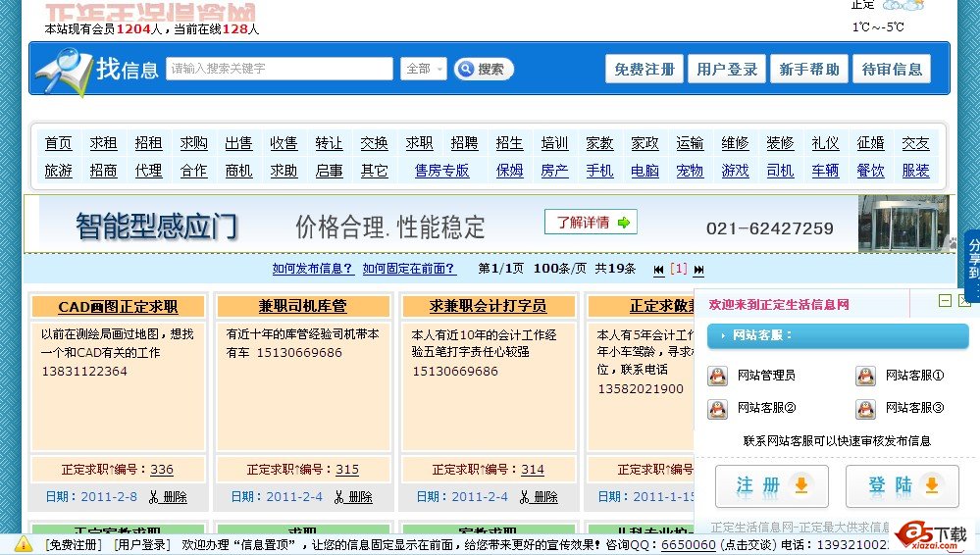Select 转让 category
Screen dimensions: 980x555
[x=330, y=143]
